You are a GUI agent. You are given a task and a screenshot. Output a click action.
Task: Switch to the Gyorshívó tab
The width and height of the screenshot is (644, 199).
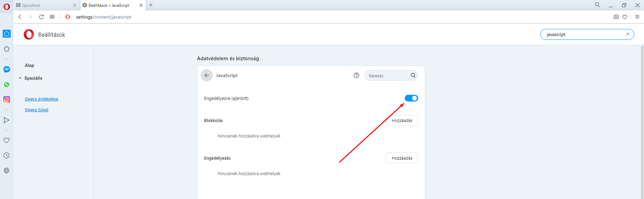[40, 5]
